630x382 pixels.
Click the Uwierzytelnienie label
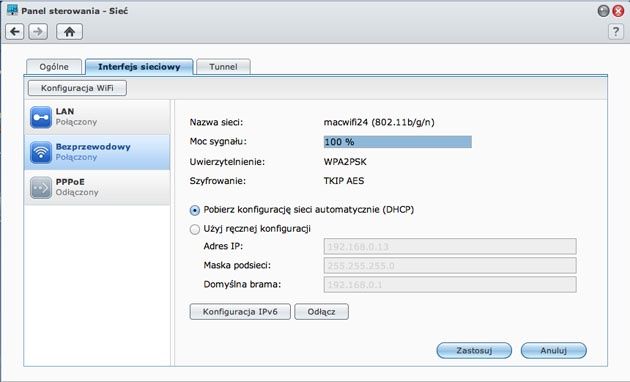coord(227,162)
